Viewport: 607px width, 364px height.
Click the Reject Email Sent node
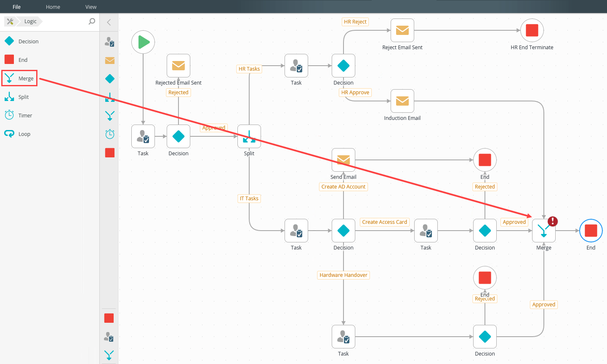[402, 30]
